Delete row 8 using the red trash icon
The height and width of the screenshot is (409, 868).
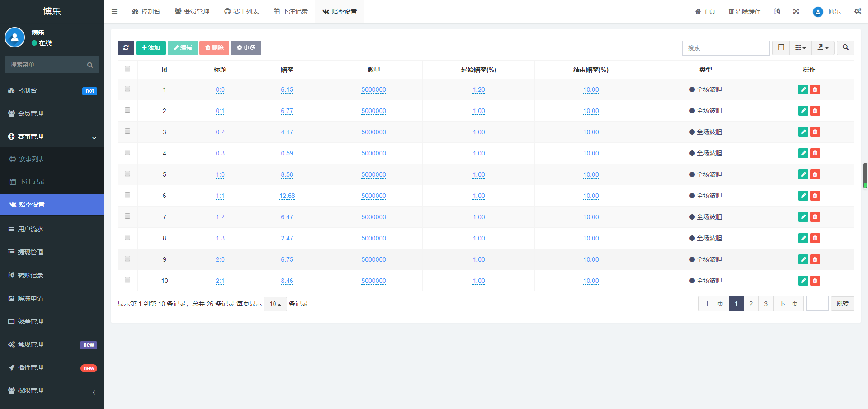coord(815,238)
